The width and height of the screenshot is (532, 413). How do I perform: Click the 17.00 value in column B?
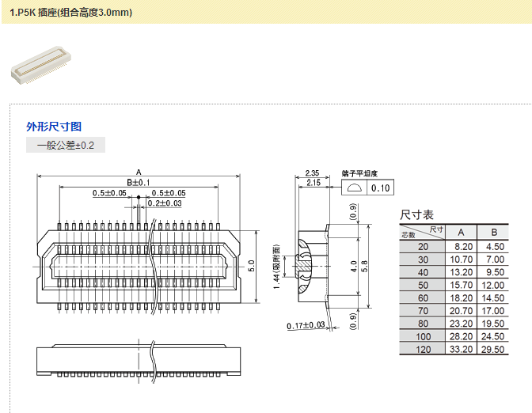pos(494,311)
